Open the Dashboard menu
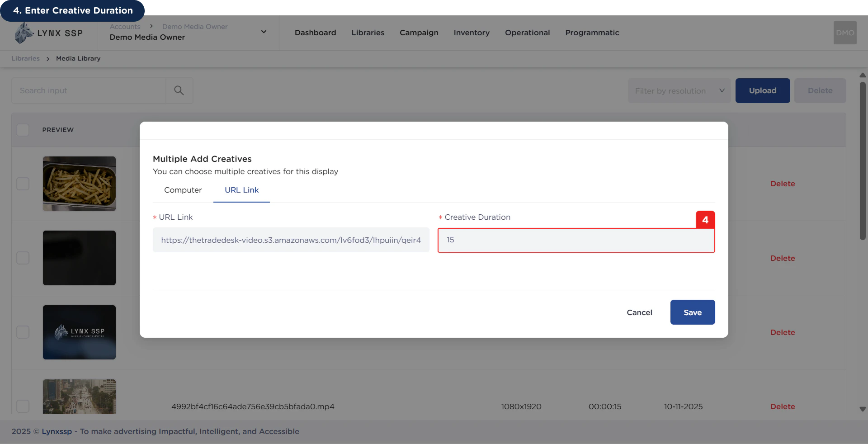Image resolution: width=868 pixels, height=444 pixels. (315, 33)
